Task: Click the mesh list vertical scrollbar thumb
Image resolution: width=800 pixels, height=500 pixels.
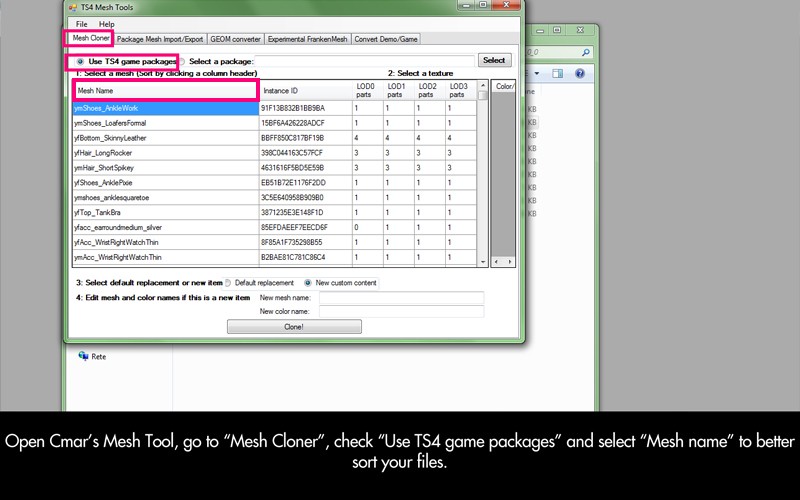Action: 483,95
